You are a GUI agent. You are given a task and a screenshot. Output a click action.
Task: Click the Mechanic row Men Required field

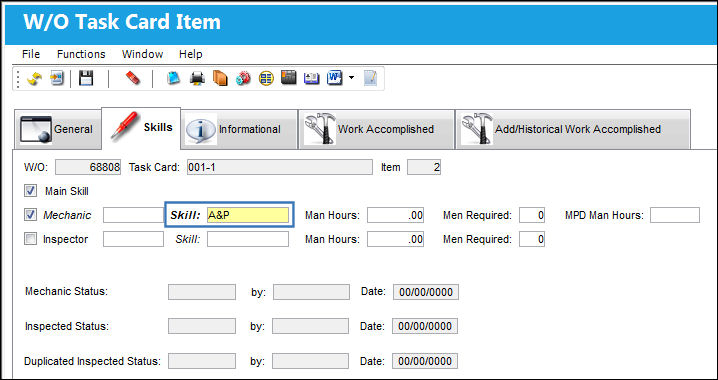tap(532, 215)
